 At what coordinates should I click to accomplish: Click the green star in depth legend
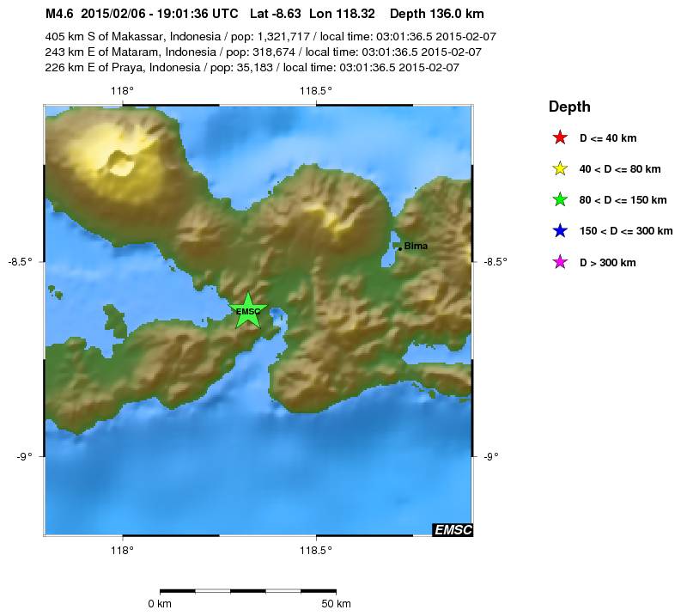point(560,200)
